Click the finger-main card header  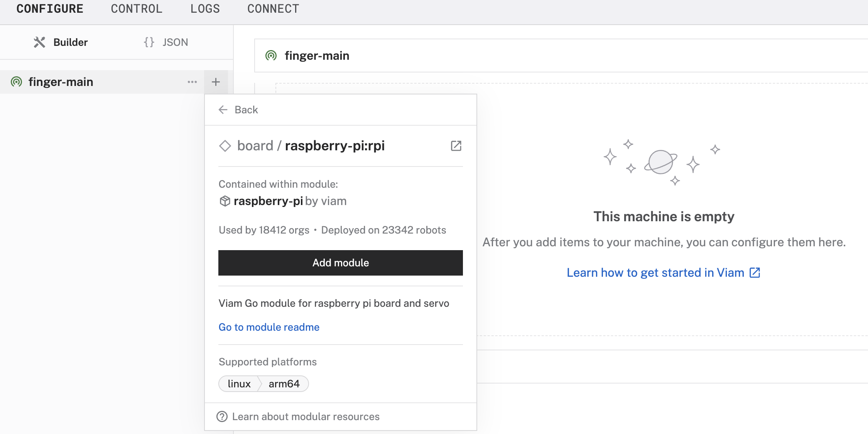561,56
